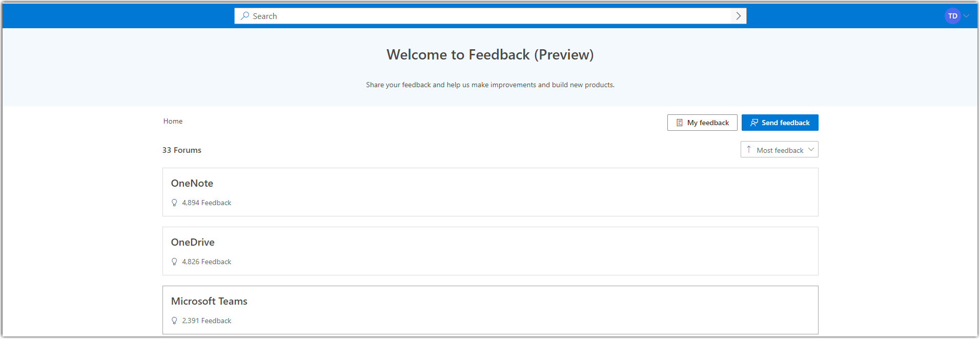Click the sort direction arrow icon
This screenshot has height=339, width=980.
[749, 149]
